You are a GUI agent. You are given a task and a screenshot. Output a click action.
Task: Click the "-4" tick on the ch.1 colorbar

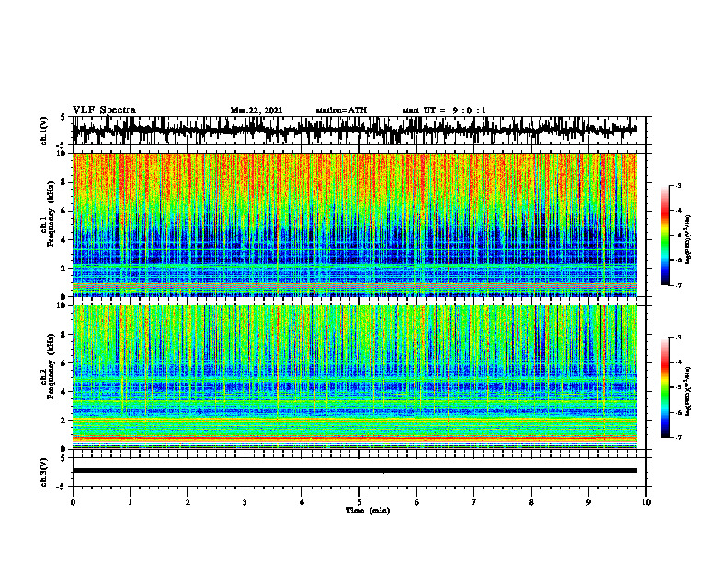point(677,211)
